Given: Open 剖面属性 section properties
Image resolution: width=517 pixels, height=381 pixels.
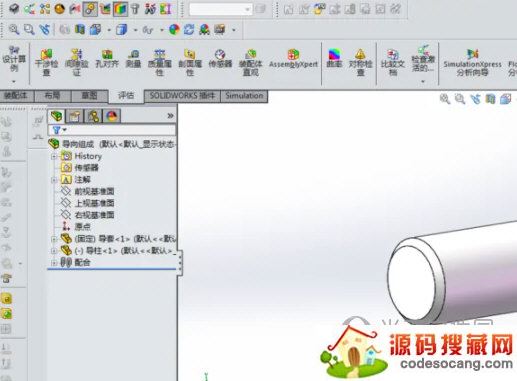Looking at the screenshot, I should coord(190,62).
